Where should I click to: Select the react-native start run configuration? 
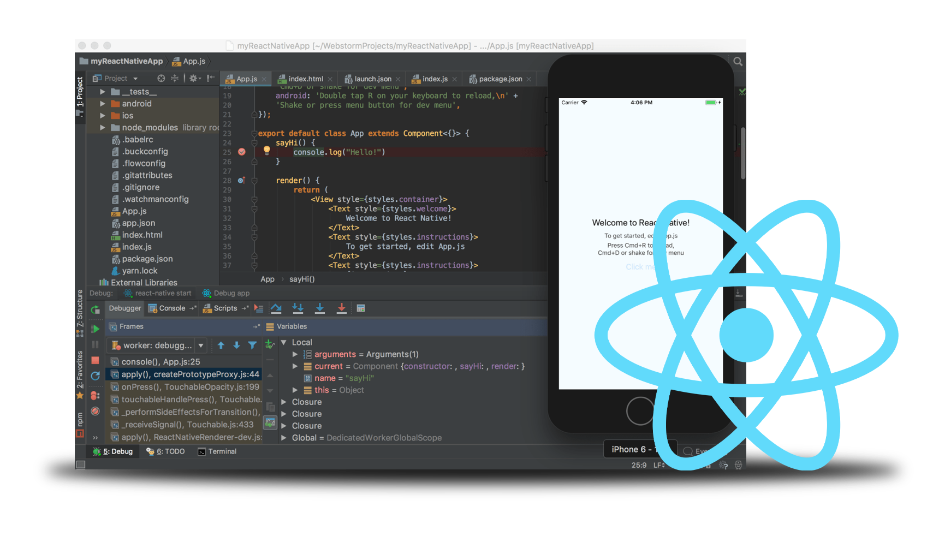[x=157, y=293]
